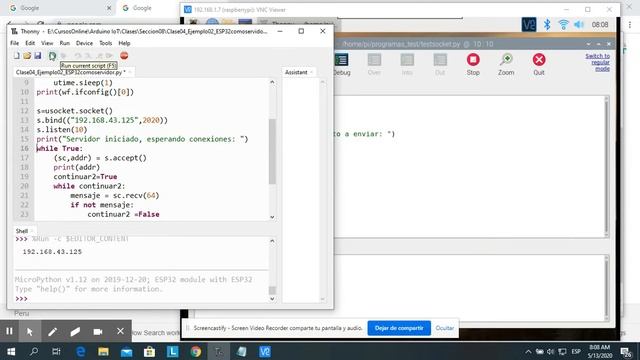The image size is (640, 360).
Task: Open the Device menu in Thonny
Action: (x=84, y=43)
